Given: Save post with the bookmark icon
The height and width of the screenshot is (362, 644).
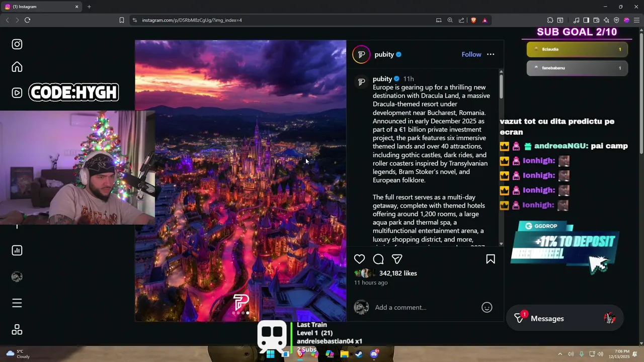Looking at the screenshot, I should click(491, 259).
